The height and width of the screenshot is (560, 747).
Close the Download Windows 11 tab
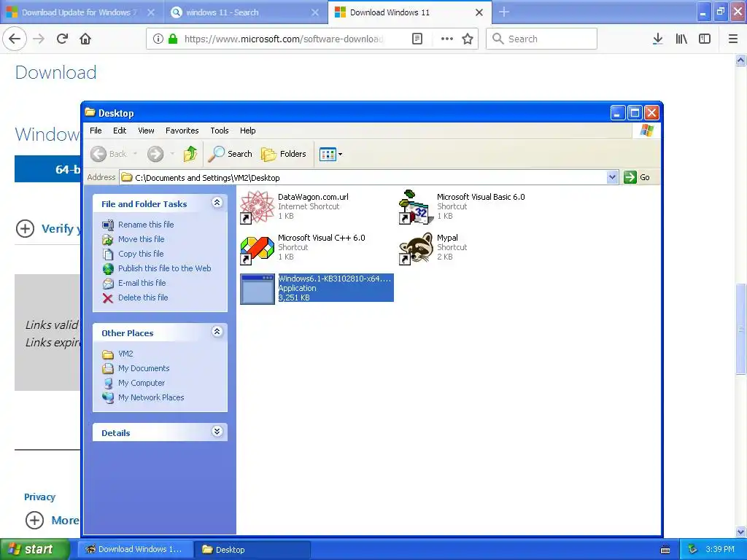[479, 12]
